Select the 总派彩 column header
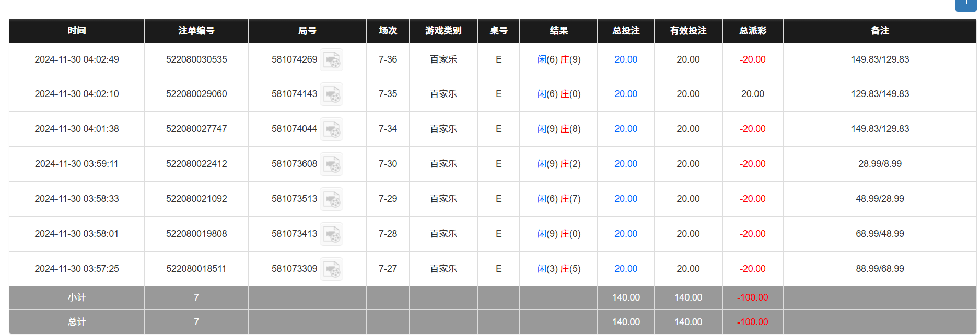The width and height of the screenshot is (980, 335). (x=752, y=31)
